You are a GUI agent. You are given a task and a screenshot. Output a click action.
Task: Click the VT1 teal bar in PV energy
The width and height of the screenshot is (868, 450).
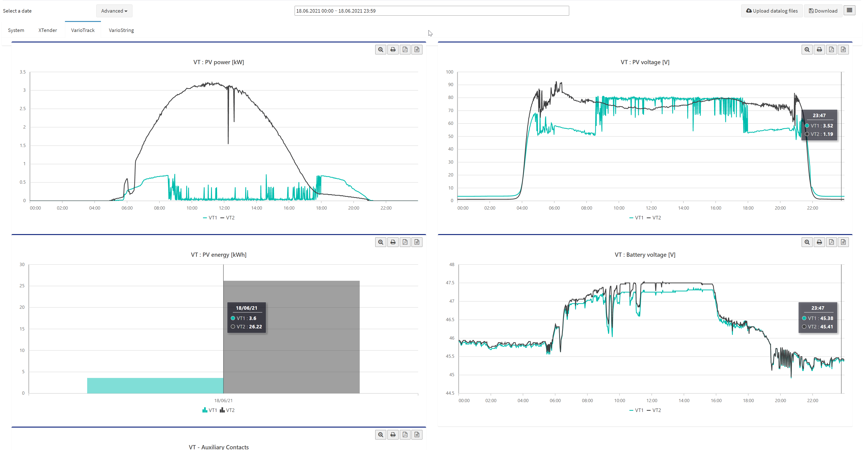[x=155, y=386]
